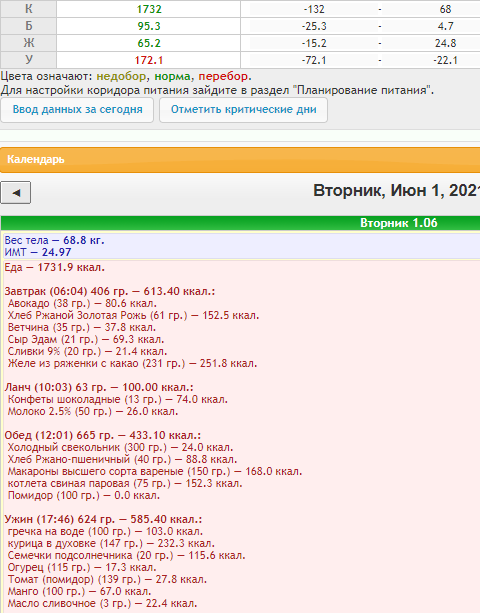Click the mark critical days button
480x613 pixels.
[244, 109]
